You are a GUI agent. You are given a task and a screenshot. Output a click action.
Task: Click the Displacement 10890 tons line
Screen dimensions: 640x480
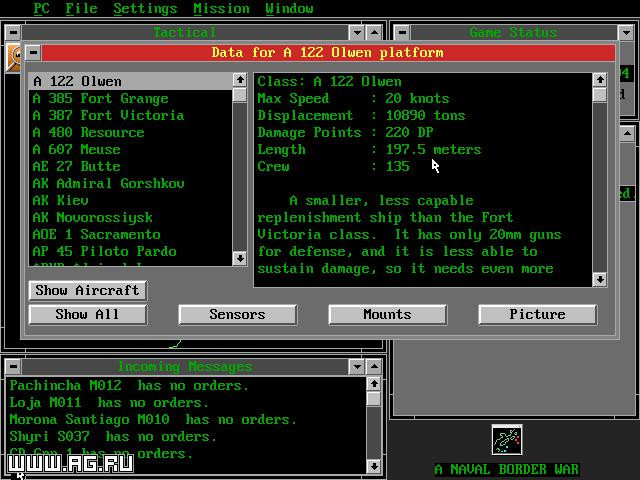361,116
